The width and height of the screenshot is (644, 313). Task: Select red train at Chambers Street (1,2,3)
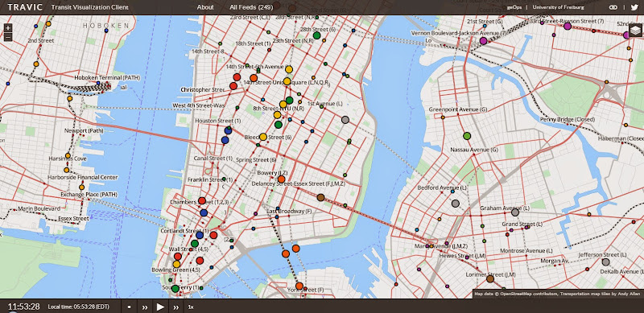(202, 201)
